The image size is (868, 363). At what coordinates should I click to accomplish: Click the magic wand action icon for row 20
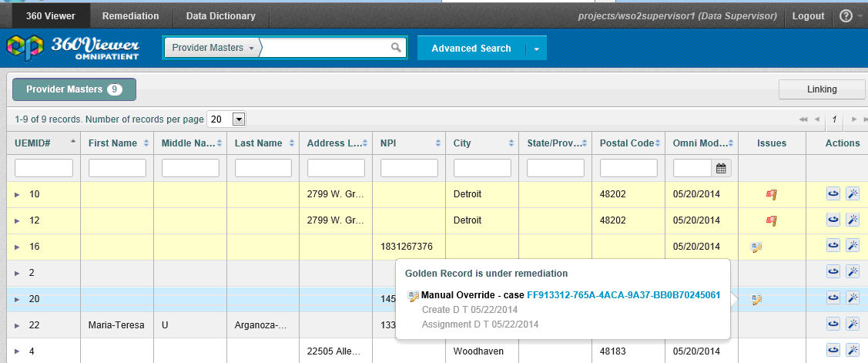(x=852, y=299)
